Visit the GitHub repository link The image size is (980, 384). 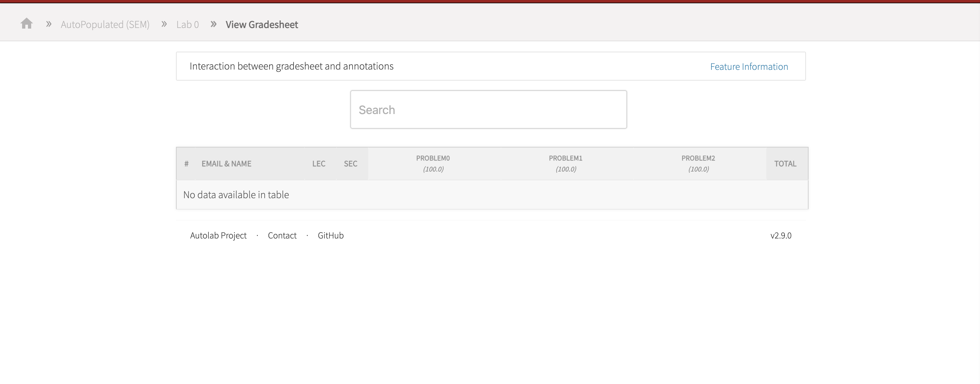pos(330,235)
